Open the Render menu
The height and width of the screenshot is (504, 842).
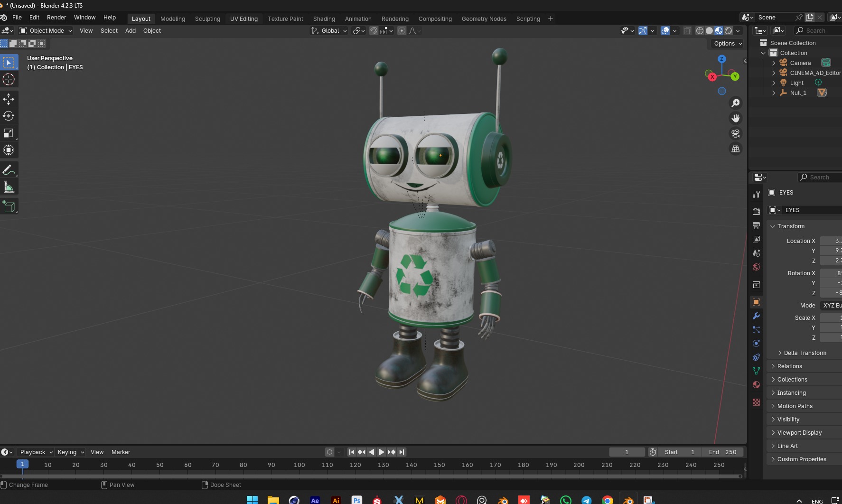pyautogui.click(x=56, y=17)
